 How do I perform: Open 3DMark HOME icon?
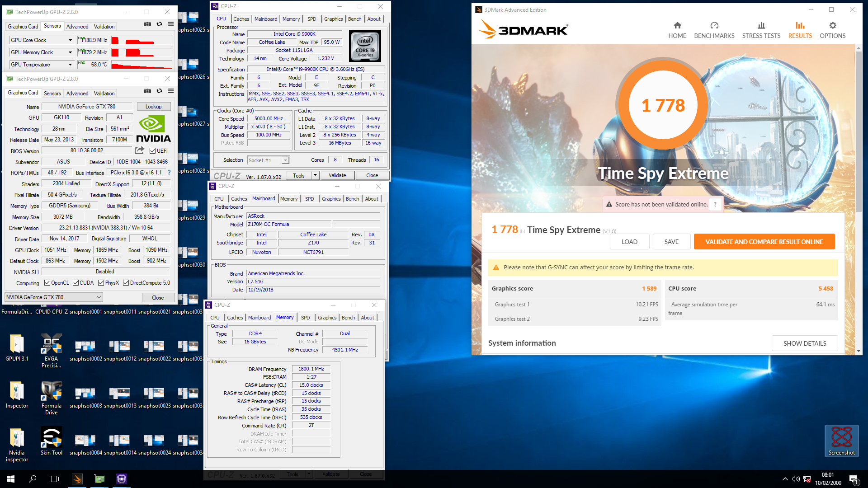677,26
